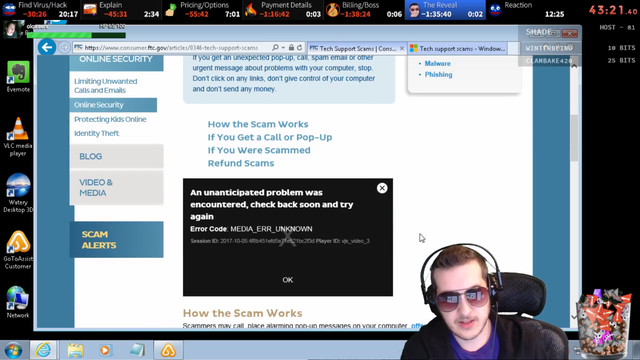Jump to If You Were Scammed
640x360 pixels.
pos(259,150)
